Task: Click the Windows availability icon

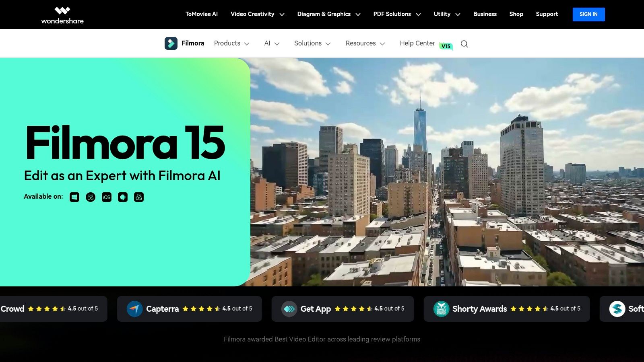Action: [x=74, y=197]
